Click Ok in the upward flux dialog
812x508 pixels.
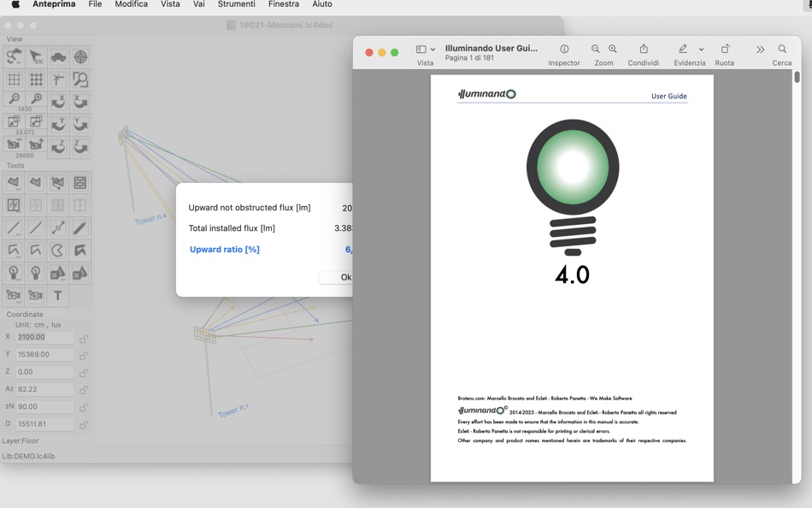337,277
